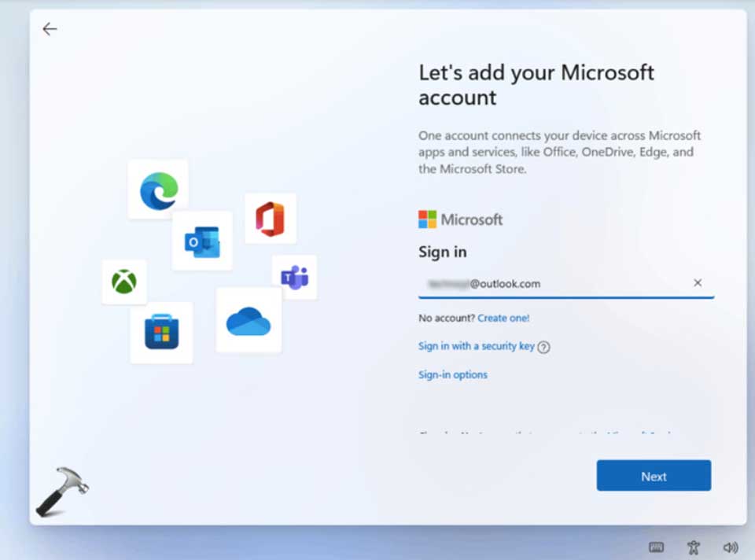
Task: Open Sign-in options
Action: point(452,374)
